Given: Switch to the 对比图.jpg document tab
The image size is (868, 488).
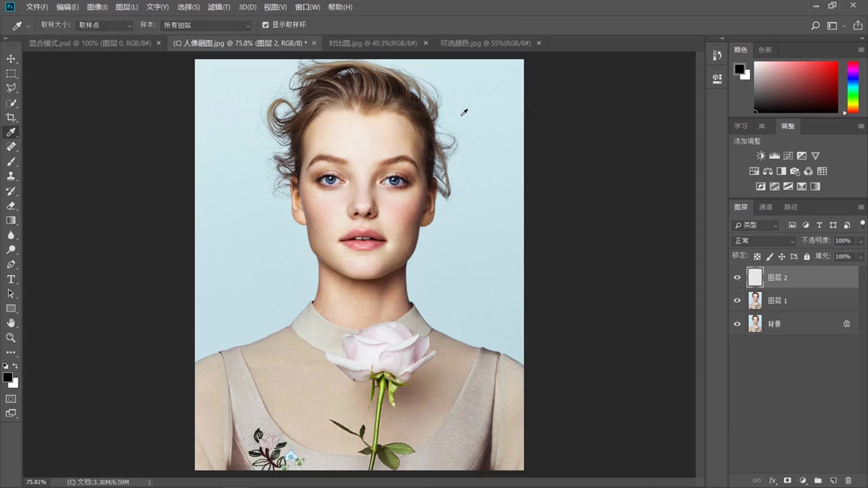Looking at the screenshot, I should pos(373,43).
